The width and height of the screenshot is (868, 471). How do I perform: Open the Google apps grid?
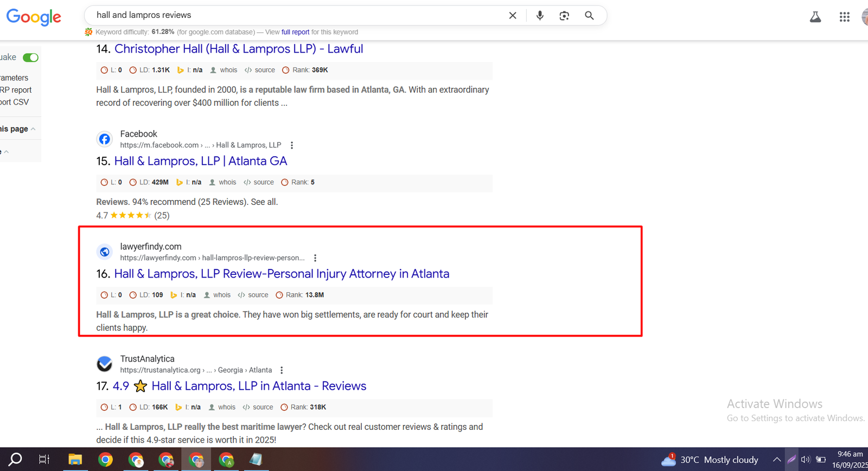pos(844,17)
